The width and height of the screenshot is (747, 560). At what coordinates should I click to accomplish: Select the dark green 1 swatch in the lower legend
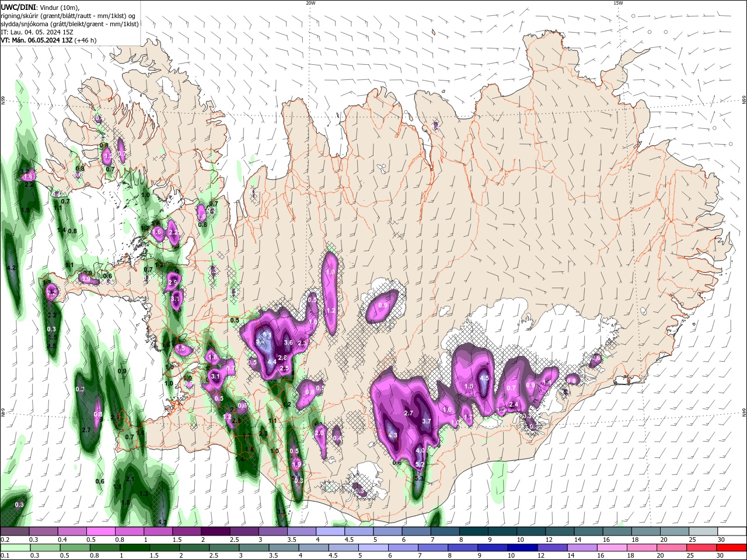tap(134, 548)
